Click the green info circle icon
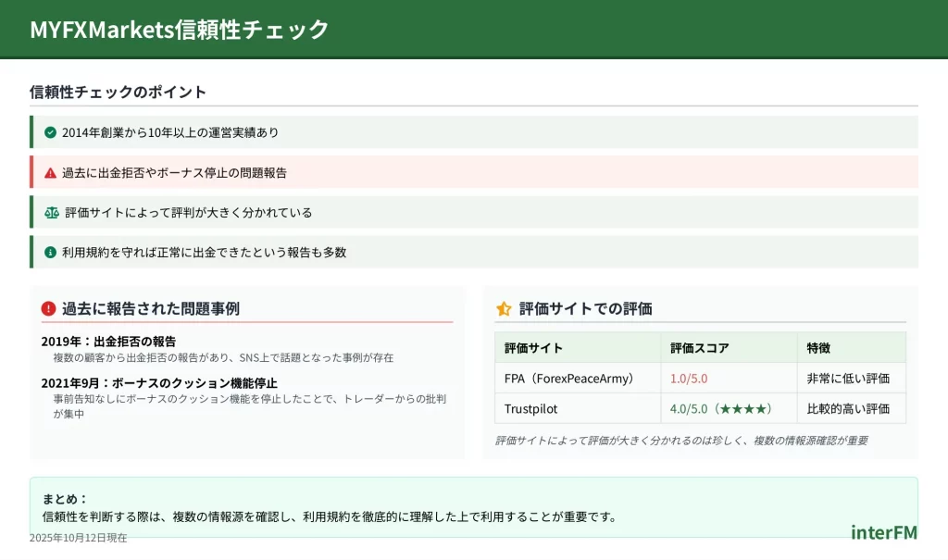 click(50, 252)
